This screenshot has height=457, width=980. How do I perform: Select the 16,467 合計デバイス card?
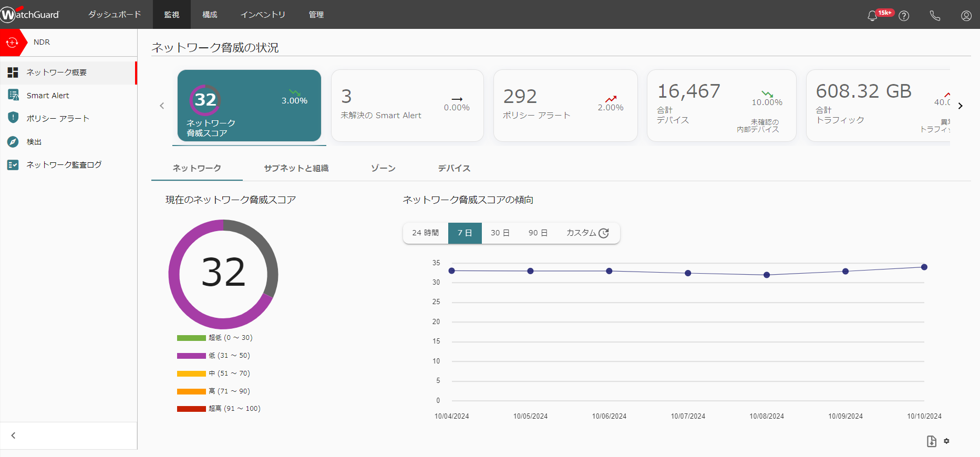click(x=721, y=106)
